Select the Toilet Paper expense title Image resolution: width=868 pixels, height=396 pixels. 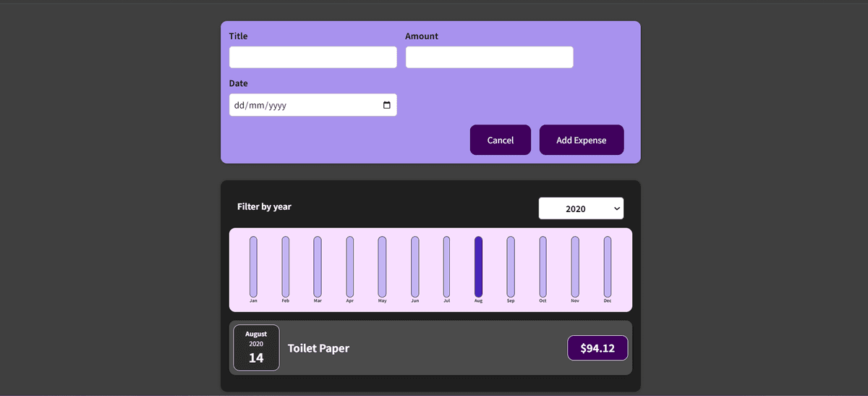tap(318, 348)
